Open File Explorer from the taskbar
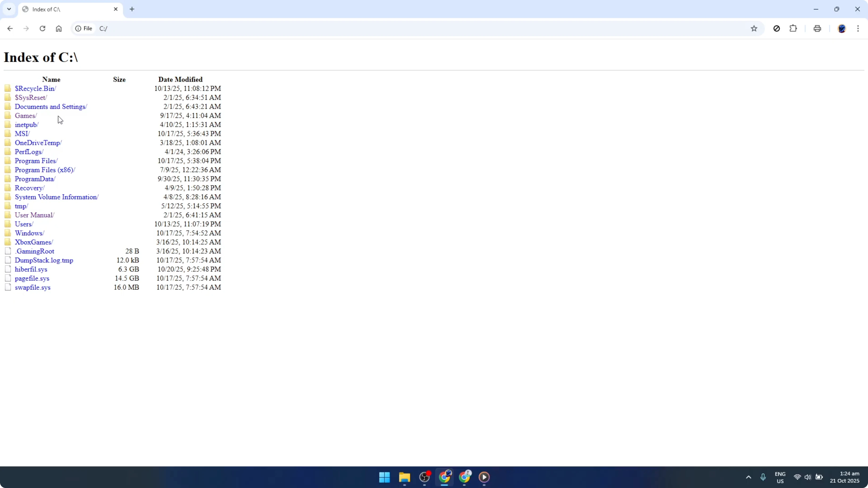The height and width of the screenshot is (488, 868). pos(404,477)
